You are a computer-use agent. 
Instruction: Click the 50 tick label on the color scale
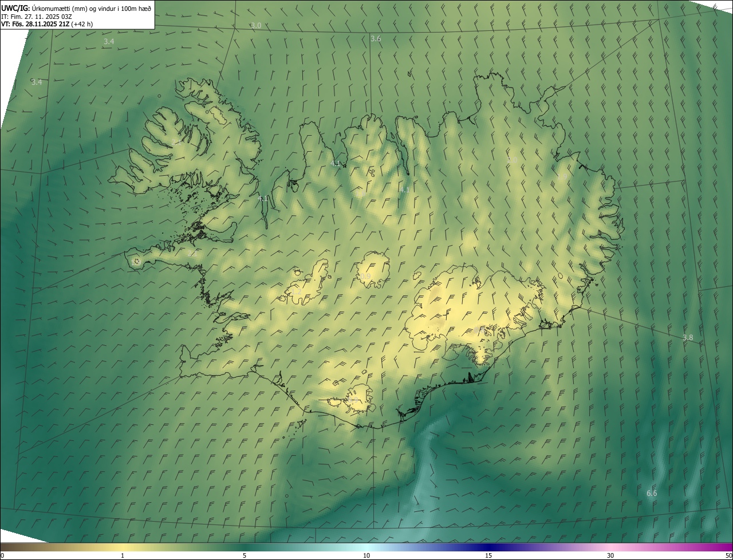click(728, 555)
